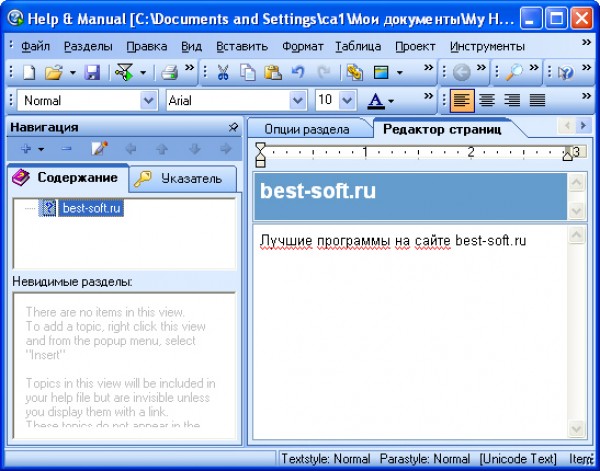Click the context help question icon
The width and height of the screenshot is (600, 471).
point(566,72)
